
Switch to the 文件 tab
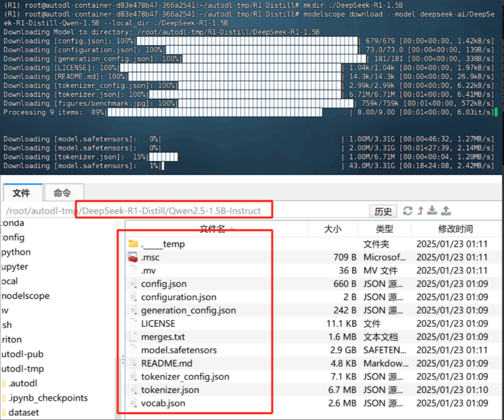(22, 193)
